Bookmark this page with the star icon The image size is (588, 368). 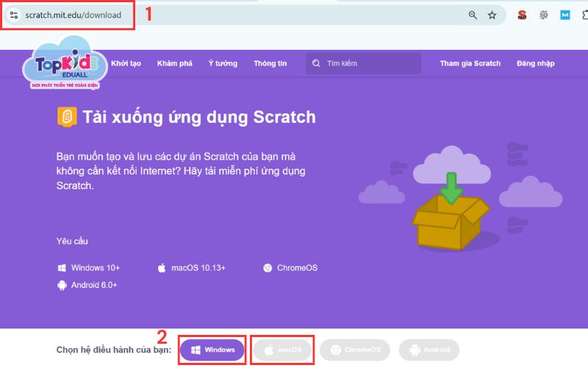tap(492, 15)
